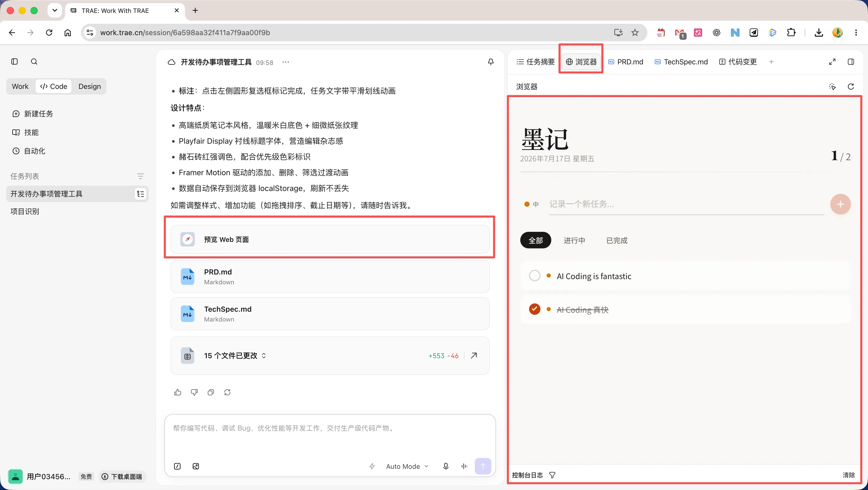
Task: Click the slash command icon in input box
Action: coord(177,466)
